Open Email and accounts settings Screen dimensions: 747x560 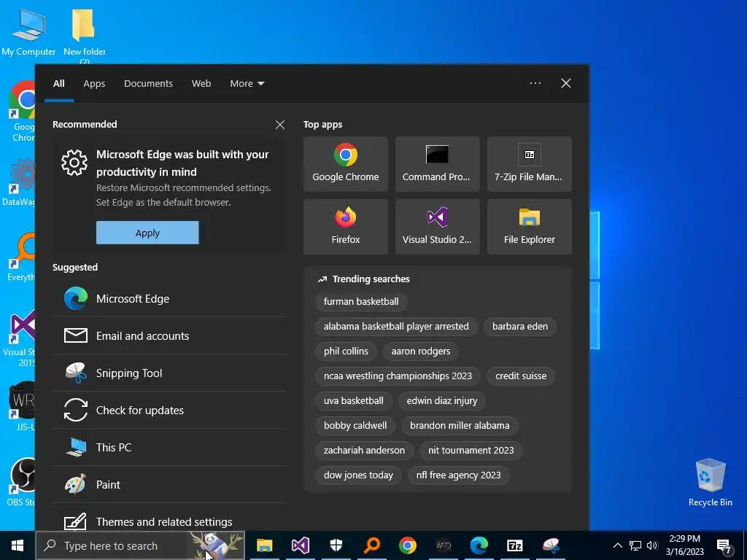[169, 335]
